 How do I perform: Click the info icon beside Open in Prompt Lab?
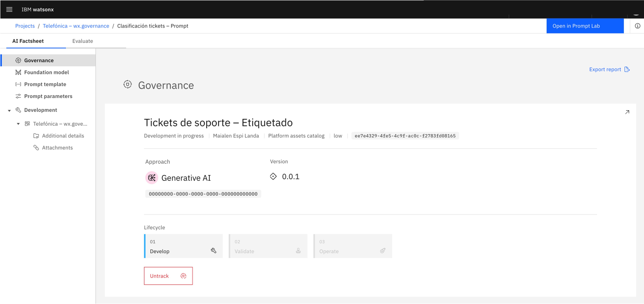pos(638,26)
